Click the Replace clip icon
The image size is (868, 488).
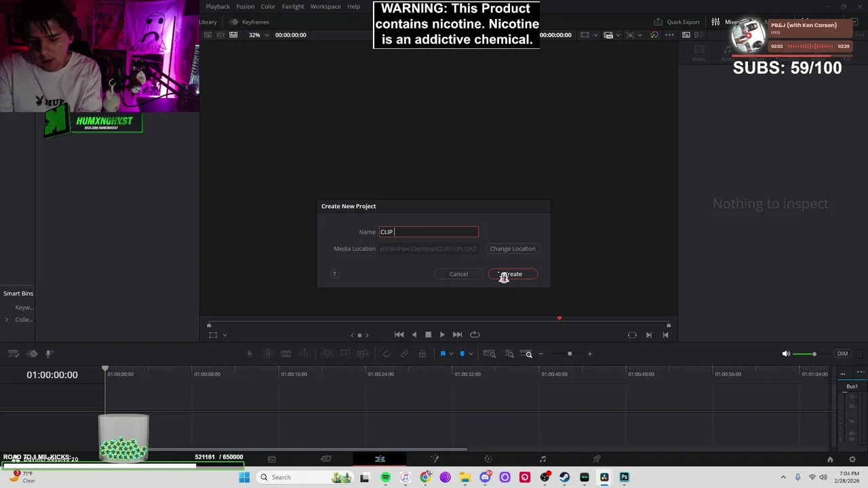tap(363, 354)
